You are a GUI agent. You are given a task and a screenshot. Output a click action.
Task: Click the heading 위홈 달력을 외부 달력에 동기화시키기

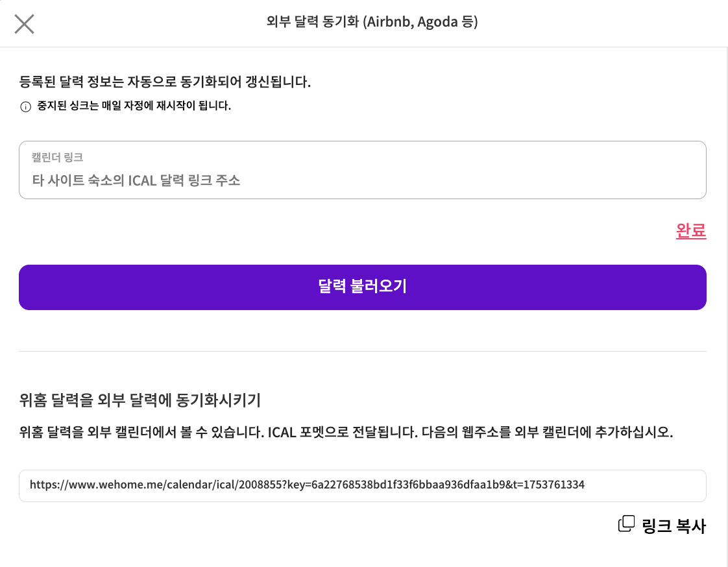pyautogui.click(x=140, y=400)
